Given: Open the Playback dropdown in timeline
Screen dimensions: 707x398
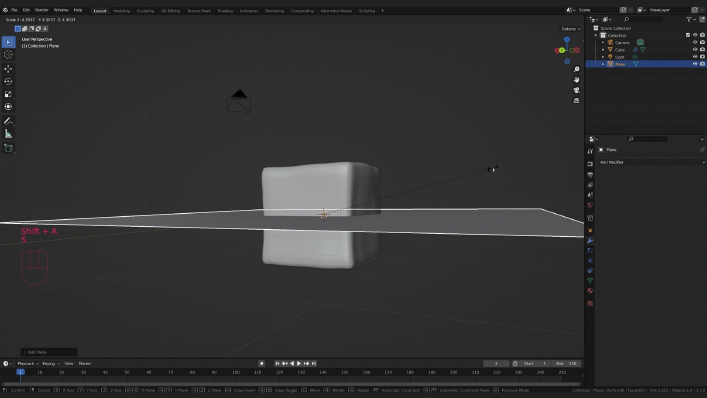Looking at the screenshot, I should point(28,363).
